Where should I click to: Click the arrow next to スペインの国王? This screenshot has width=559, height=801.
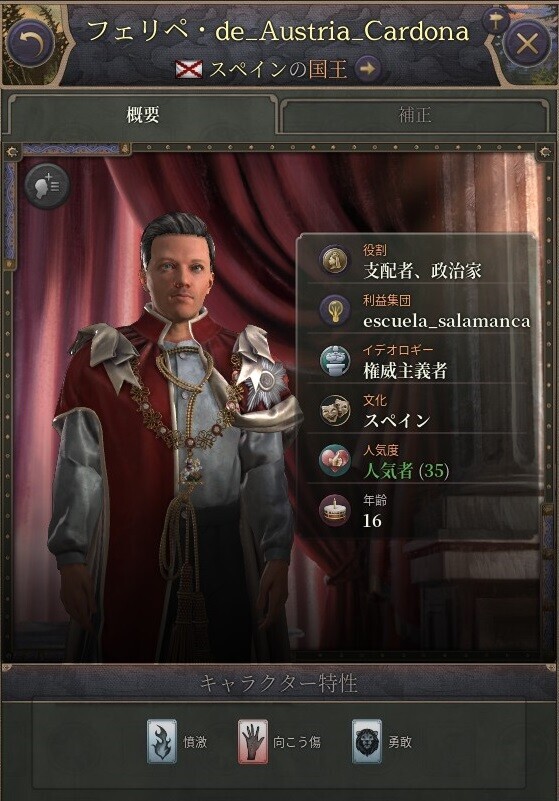(x=368, y=68)
